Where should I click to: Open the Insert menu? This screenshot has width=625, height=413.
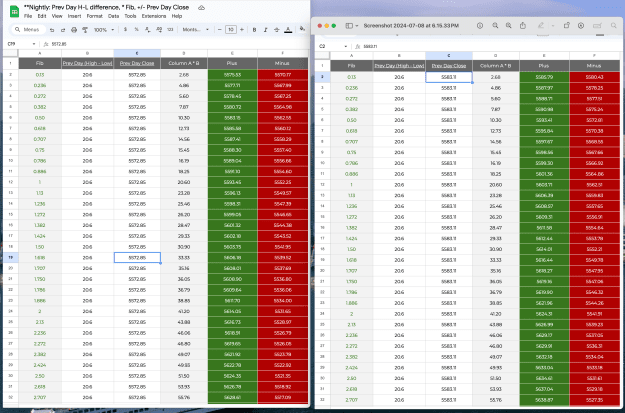(74, 16)
